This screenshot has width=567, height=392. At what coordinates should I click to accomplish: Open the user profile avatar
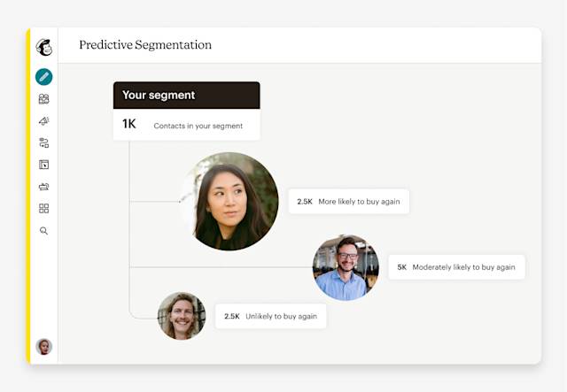(x=43, y=347)
